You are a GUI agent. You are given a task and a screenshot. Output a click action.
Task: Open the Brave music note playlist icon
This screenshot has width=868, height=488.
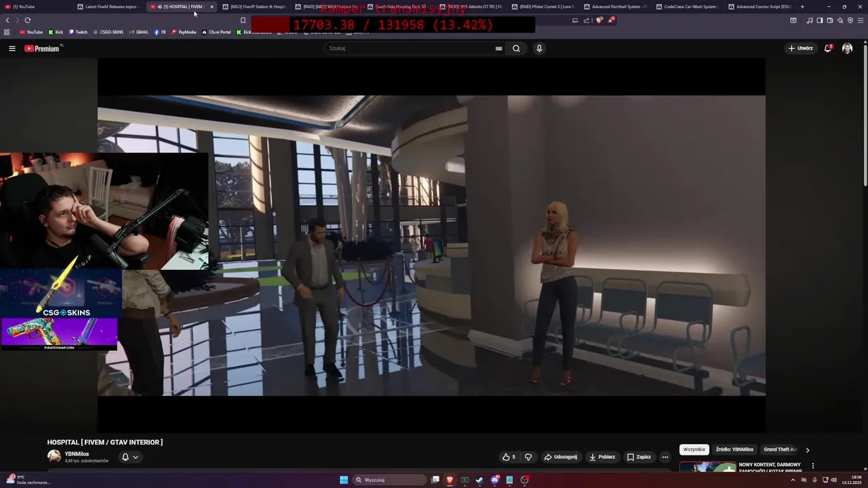tap(810, 20)
